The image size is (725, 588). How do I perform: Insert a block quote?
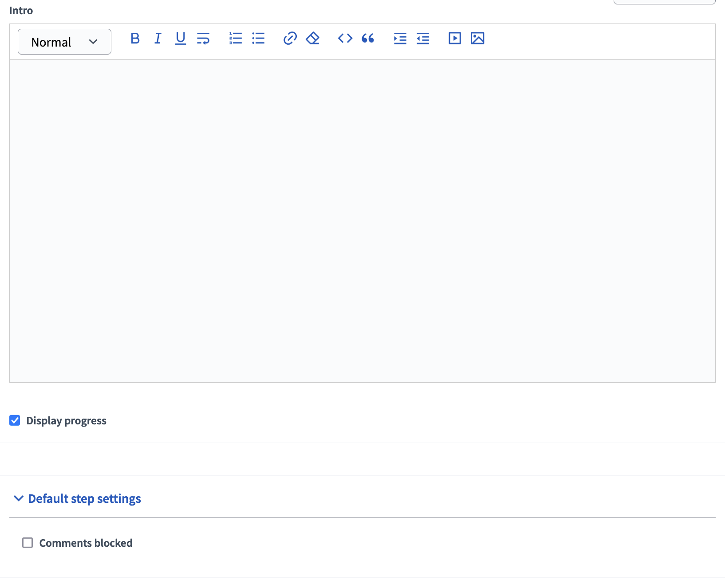pos(368,39)
